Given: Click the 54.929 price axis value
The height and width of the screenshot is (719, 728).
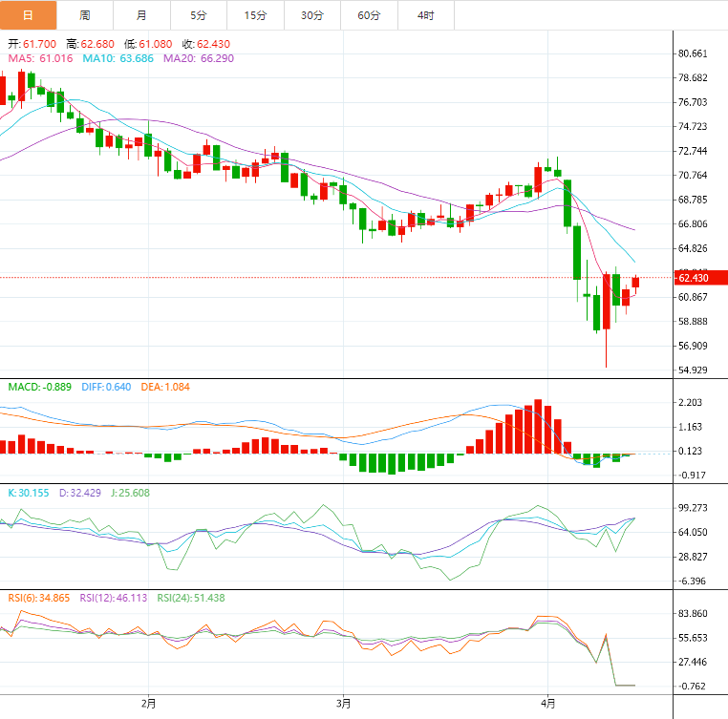Looking at the screenshot, I should 693,370.
